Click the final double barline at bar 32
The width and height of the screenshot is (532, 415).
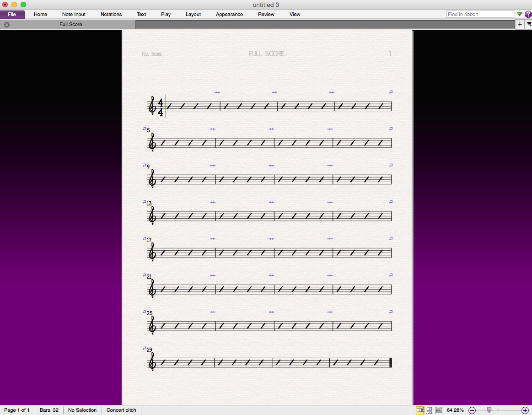pos(390,362)
